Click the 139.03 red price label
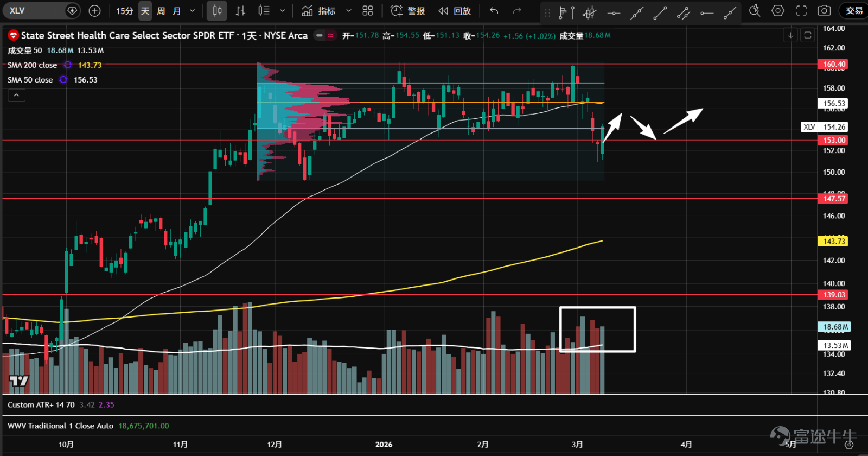 point(834,295)
